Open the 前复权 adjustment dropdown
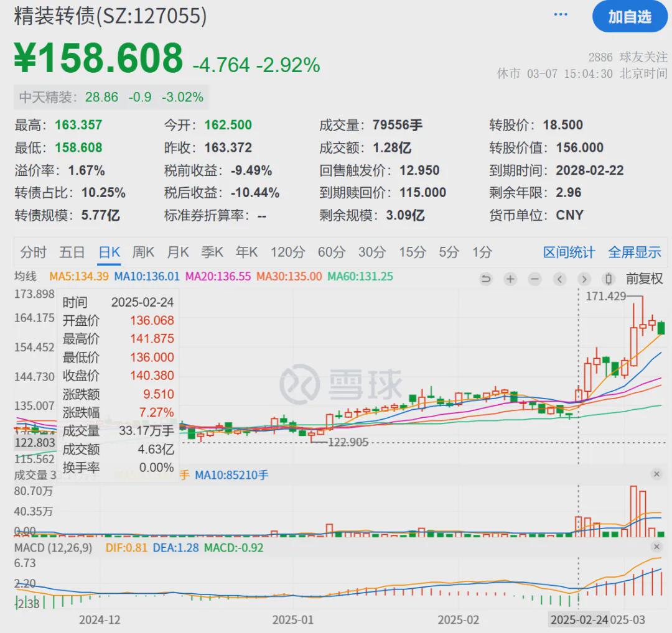The height and width of the screenshot is (633, 672). [x=644, y=279]
